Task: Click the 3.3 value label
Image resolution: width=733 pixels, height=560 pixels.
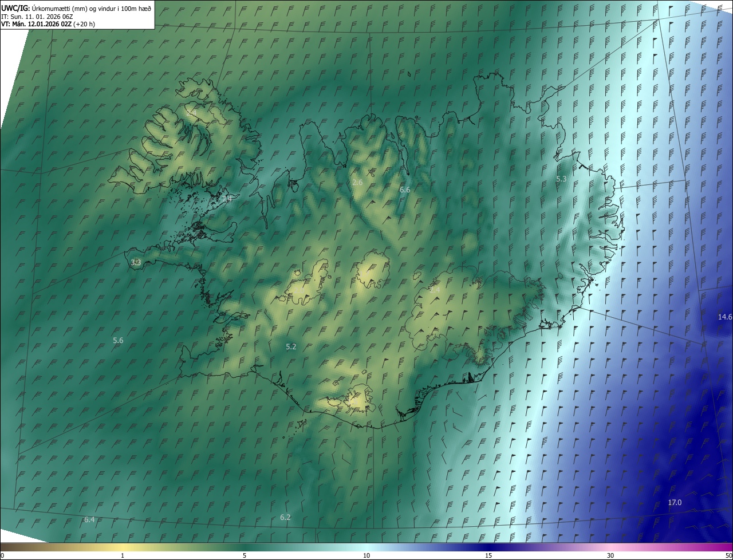Action: 136,262
